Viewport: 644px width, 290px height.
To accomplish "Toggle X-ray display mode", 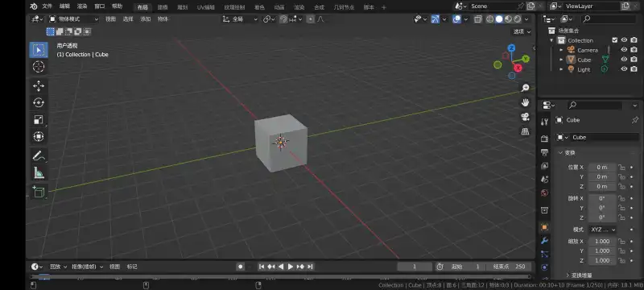I will (477, 19).
